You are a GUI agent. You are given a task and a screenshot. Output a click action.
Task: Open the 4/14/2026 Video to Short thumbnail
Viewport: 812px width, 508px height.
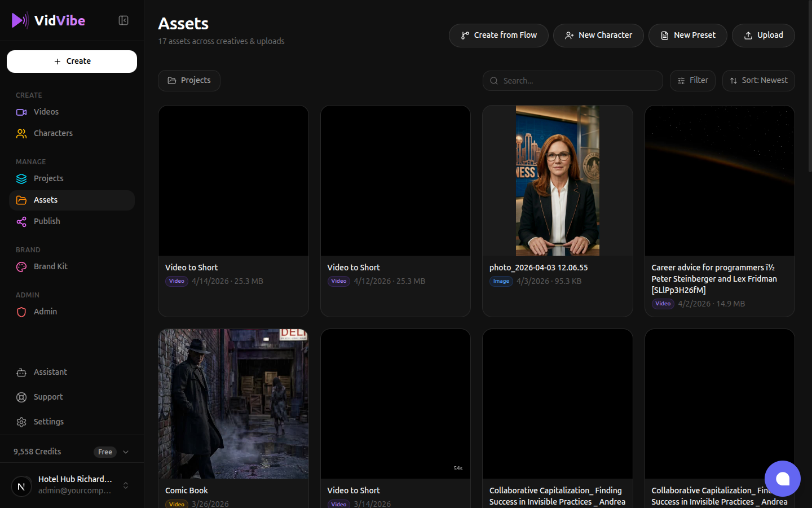233,181
